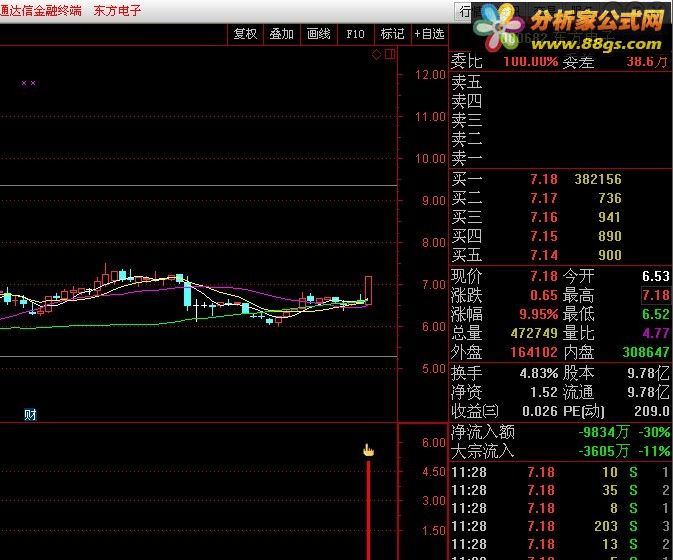Select the 卖五 order row
This screenshot has width=673, height=560.
(x=561, y=82)
